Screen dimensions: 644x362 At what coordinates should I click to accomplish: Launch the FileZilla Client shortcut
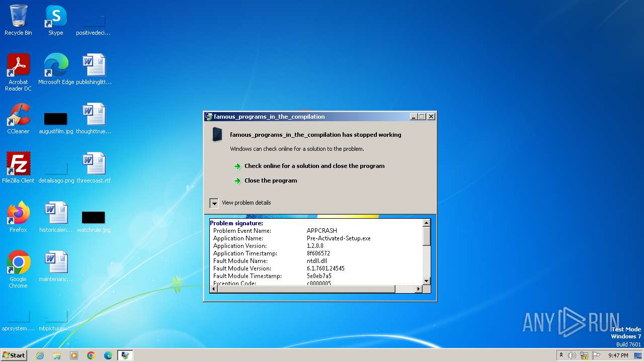(x=18, y=167)
